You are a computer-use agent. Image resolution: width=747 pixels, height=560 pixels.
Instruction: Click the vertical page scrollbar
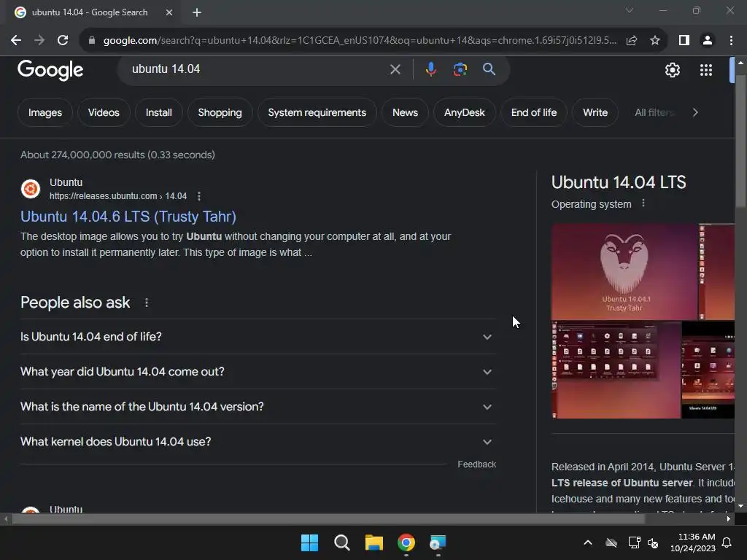740,141
